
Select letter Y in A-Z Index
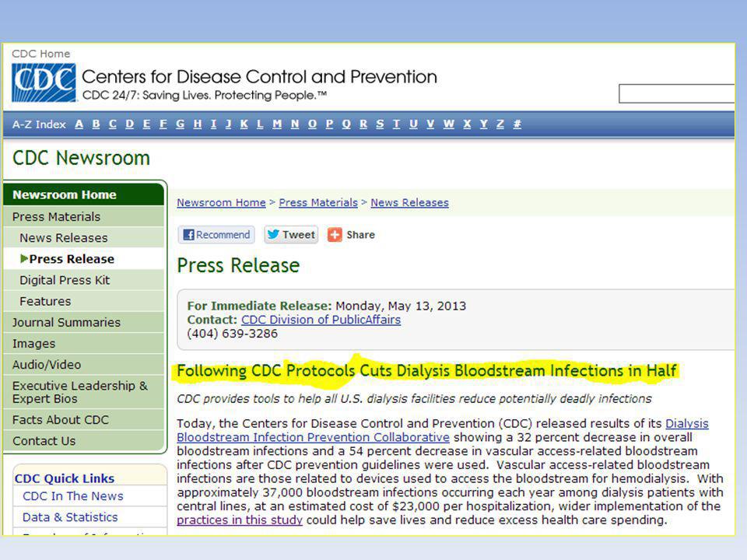pyautogui.click(x=483, y=124)
